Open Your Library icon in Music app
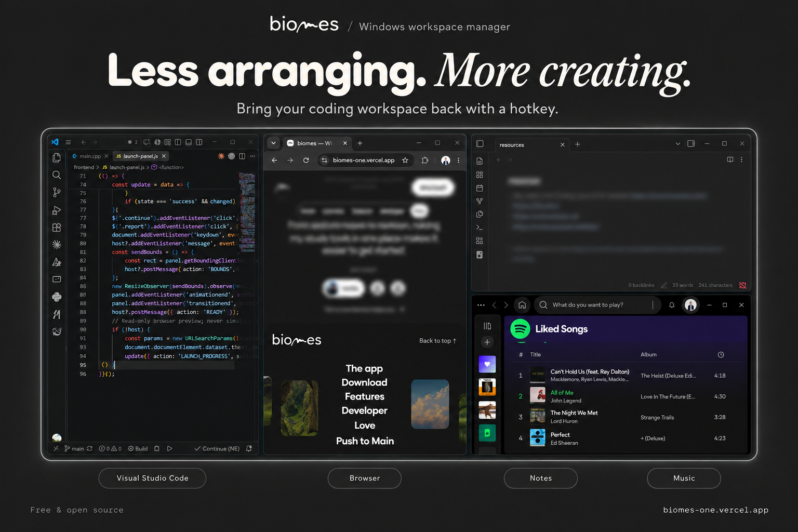The image size is (798, 532). (x=487, y=326)
